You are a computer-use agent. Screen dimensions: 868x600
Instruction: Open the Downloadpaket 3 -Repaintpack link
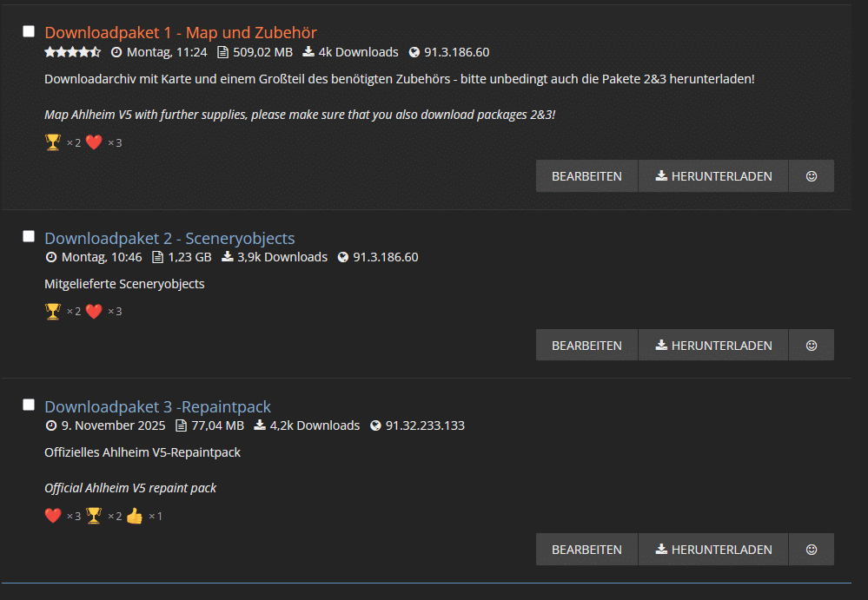158,406
